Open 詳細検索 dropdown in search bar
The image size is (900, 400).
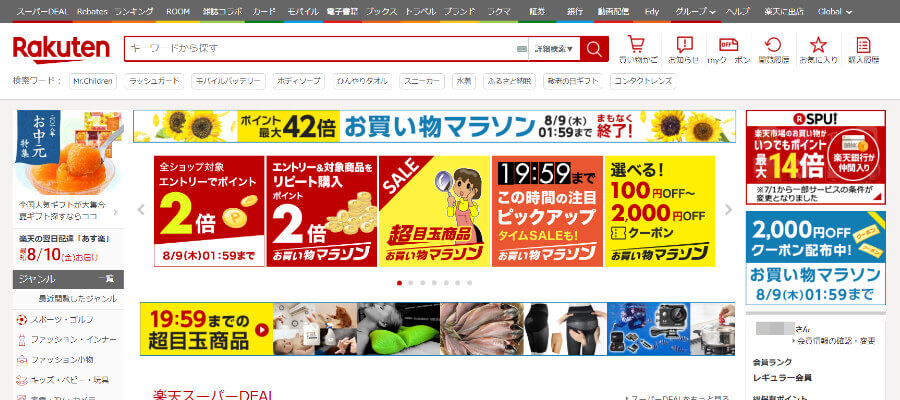pos(554,49)
